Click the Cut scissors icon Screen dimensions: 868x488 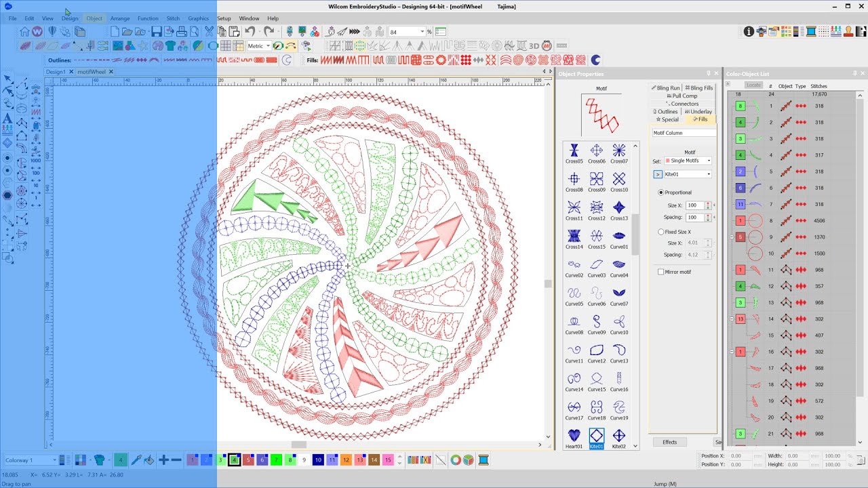(x=209, y=32)
